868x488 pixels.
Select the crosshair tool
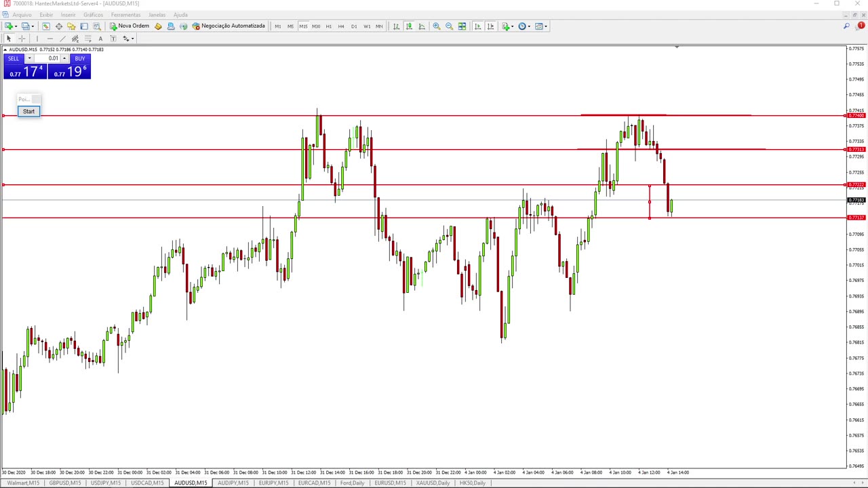pyautogui.click(x=22, y=39)
